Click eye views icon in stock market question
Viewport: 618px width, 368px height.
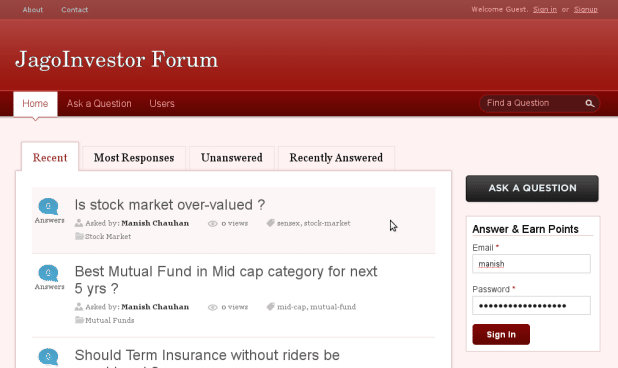click(x=212, y=223)
